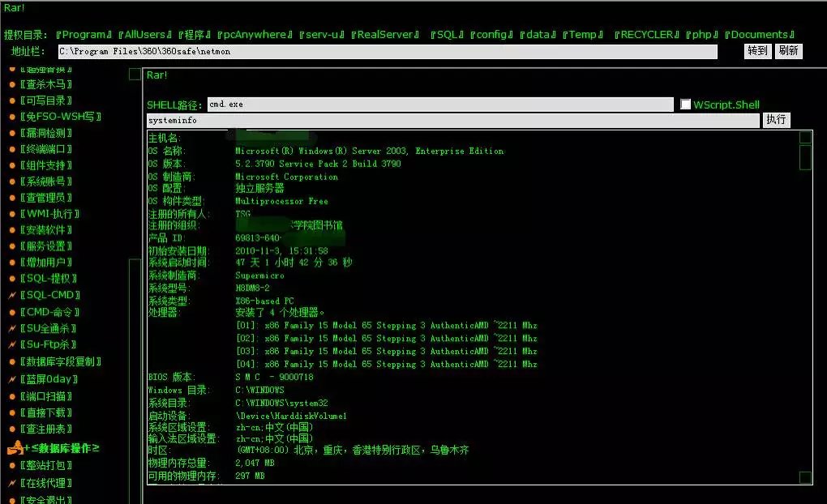Open the 系统账号 sidebar entry
This screenshot has height=504, width=827.
(46, 182)
